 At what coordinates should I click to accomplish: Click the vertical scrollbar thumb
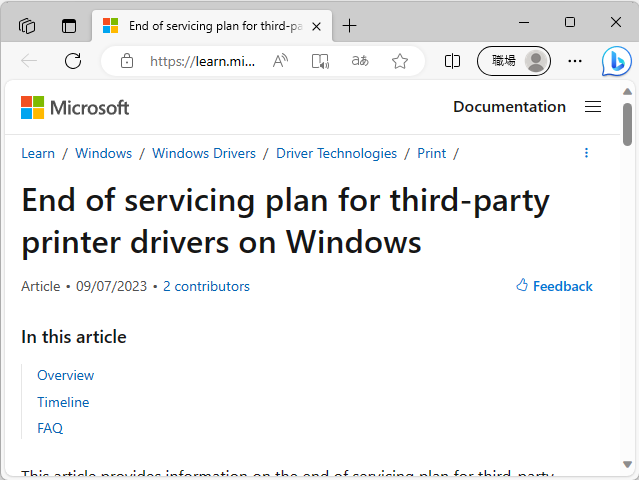pyautogui.click(x=628, y=124)
